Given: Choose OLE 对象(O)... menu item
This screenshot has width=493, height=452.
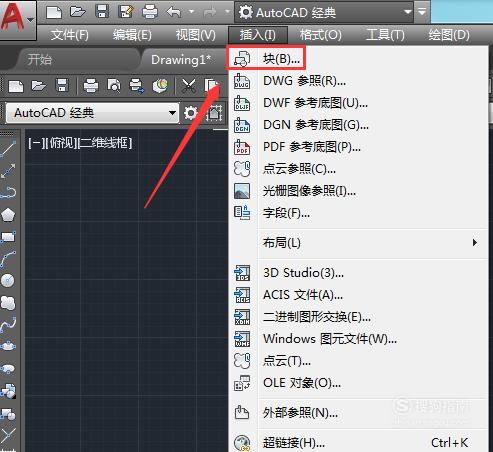Looking at the screenshot, I should [358, 383].
